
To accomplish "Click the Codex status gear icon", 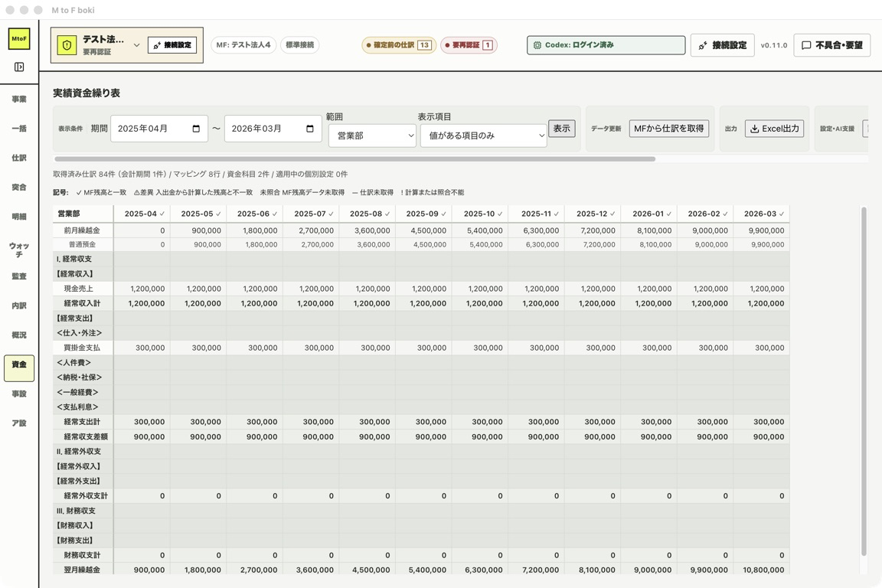I will (537, 45).
